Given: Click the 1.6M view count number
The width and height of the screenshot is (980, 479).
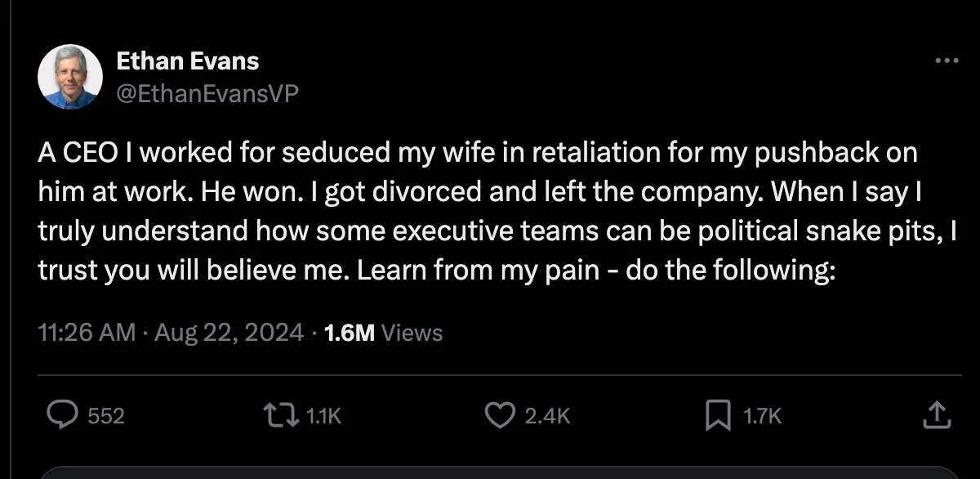Looking at the screenshot, I should 349,333.
